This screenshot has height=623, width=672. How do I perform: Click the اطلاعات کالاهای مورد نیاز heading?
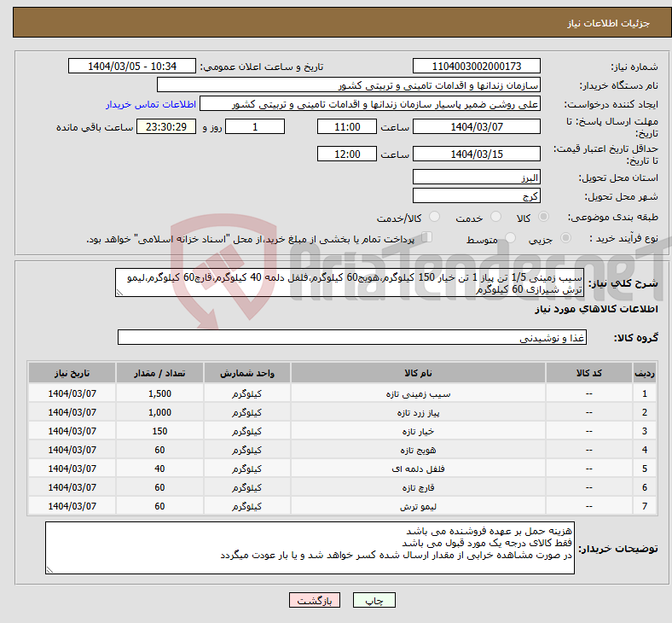pyautogui.click(x=596, y=309)
